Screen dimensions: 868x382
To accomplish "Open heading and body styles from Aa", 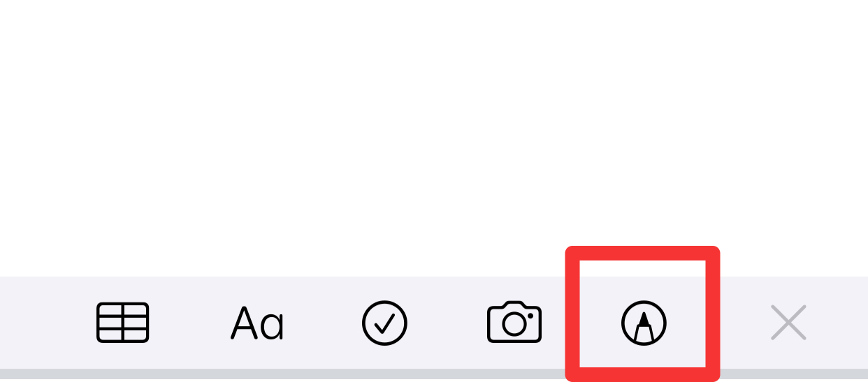I will (x=257, y=323).
